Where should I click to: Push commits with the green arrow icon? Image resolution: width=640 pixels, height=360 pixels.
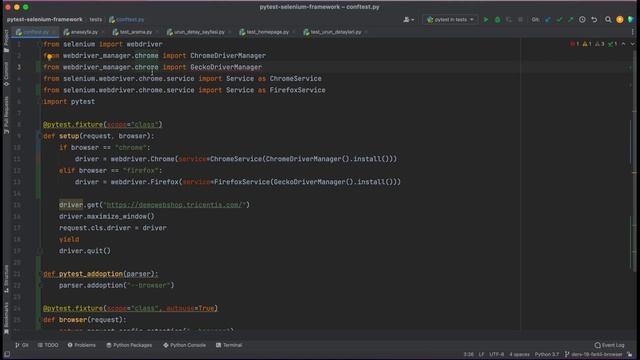pyautogui.click(x=571, y=20)
